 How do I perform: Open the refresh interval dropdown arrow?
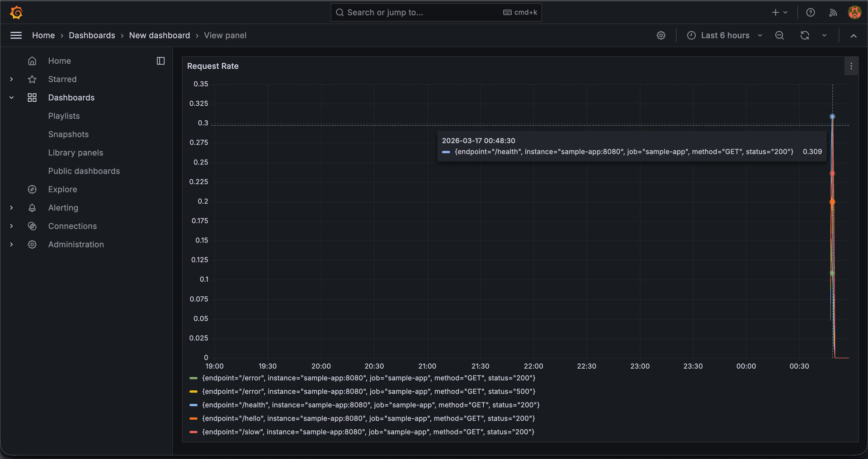point(824,35)
